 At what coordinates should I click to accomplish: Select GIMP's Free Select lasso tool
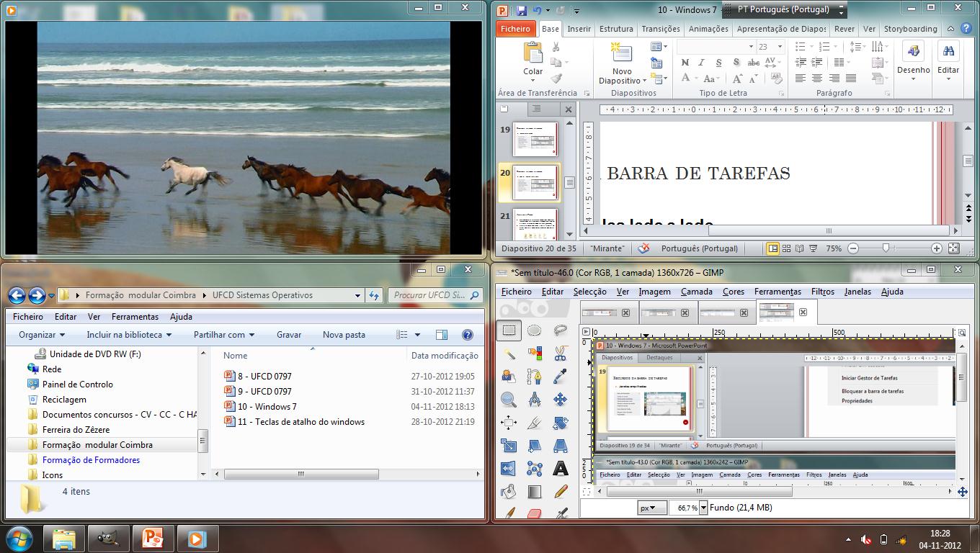[x=560, y=331]
